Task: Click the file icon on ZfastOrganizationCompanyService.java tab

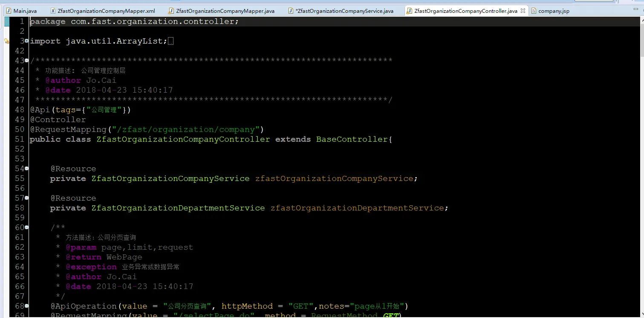Action: tap(291, 11)
